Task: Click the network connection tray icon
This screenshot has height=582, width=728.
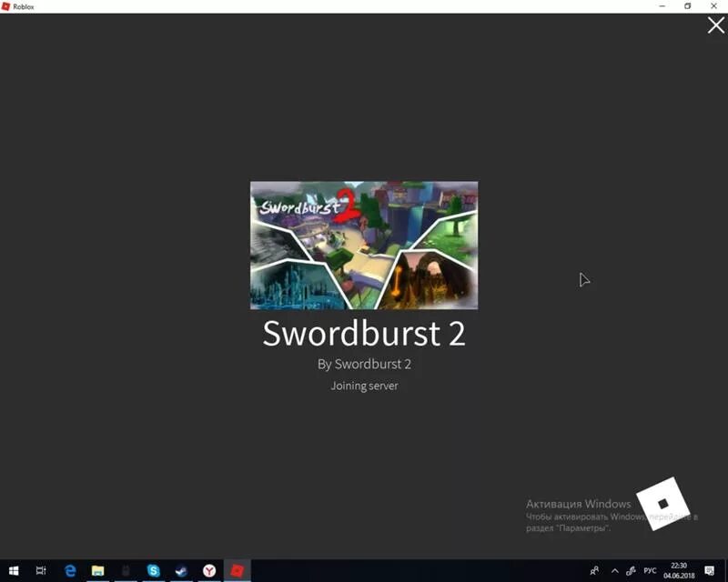Action: click(x=631, y=571)
